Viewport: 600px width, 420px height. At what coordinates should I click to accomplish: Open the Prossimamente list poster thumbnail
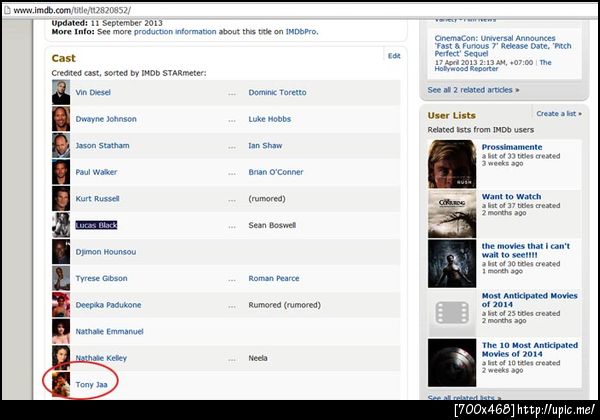(452, 164)
